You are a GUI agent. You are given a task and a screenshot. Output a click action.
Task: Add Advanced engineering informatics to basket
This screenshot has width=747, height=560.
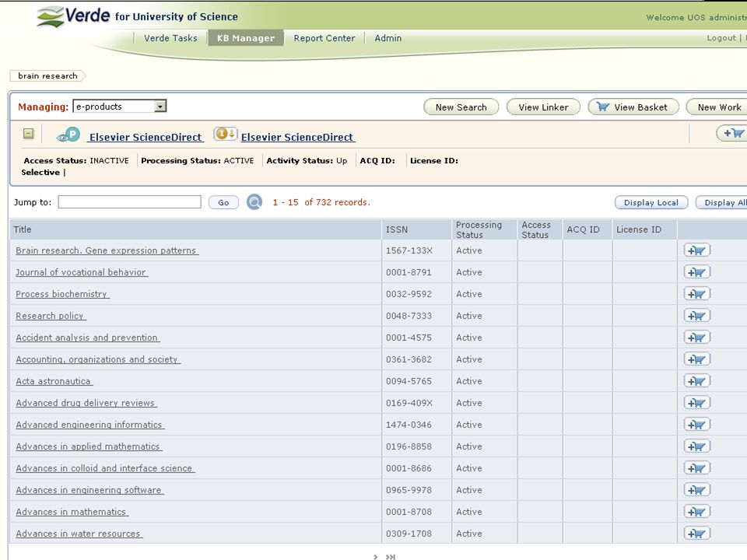(x=697, y=425)
